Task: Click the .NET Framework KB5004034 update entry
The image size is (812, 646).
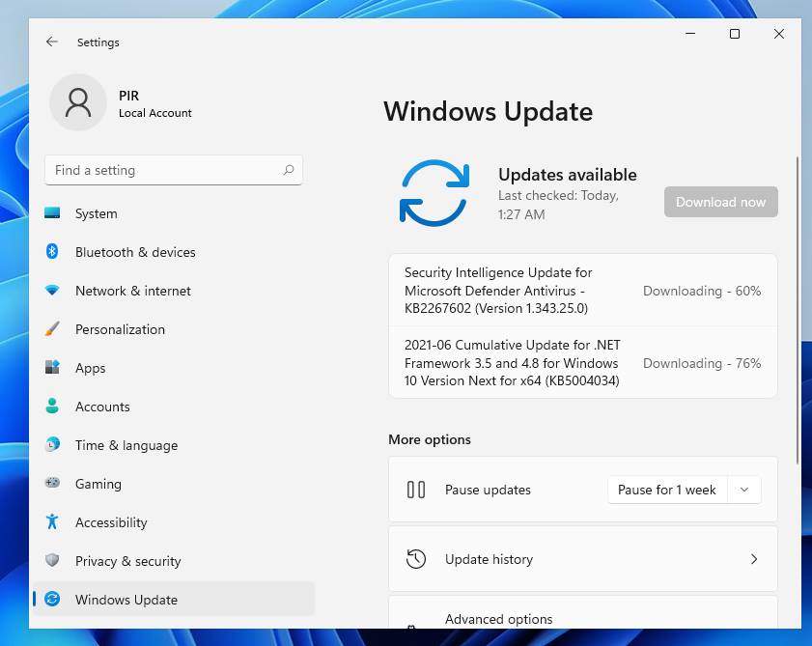Action: pos(582,363)
